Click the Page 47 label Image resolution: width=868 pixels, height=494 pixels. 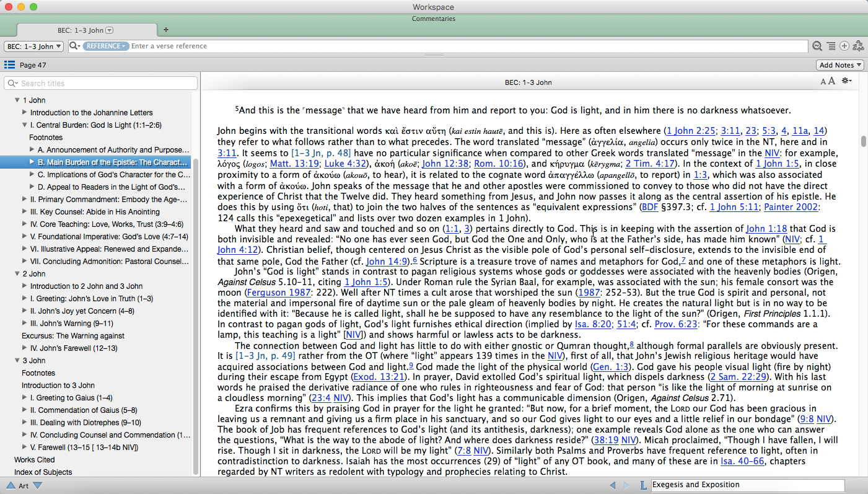pyautogui.click(x=33, y=65)
